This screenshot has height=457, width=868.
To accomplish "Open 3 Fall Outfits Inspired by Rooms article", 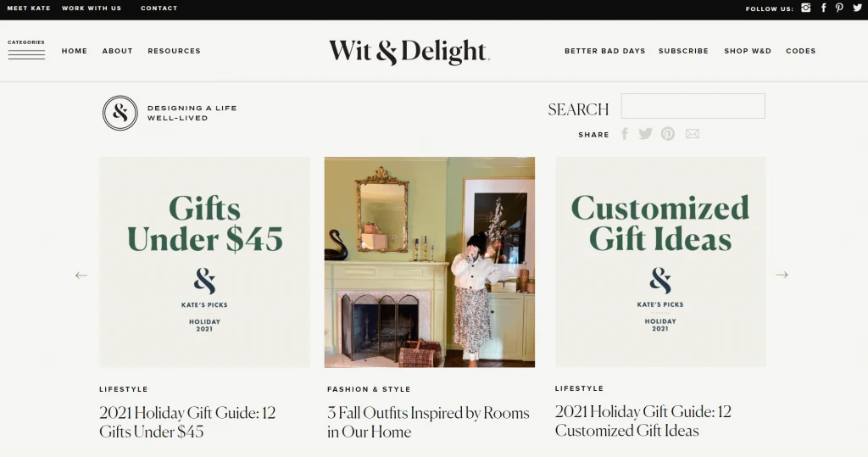I will click(428, 422).
